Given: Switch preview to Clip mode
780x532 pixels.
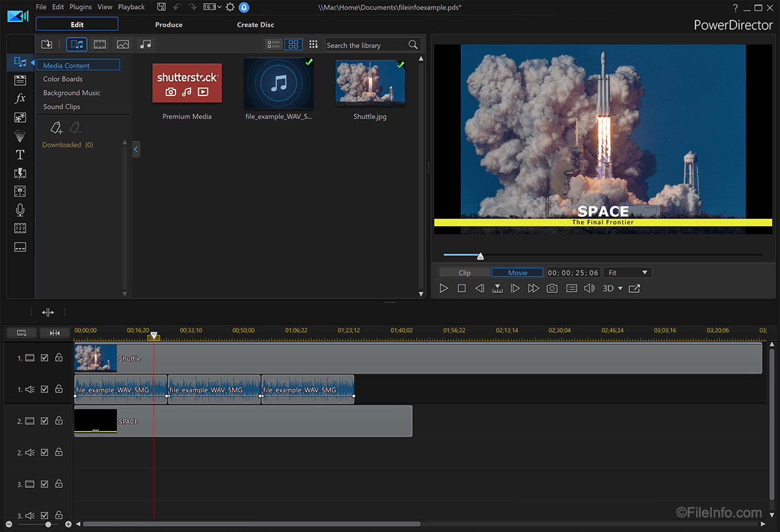Looking at the screenshot, I should (465, 273).
